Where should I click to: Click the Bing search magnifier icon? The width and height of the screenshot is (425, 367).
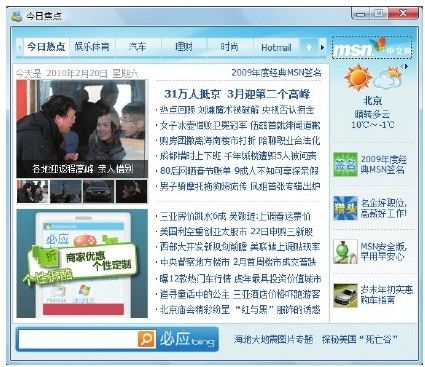coord(146,339)
